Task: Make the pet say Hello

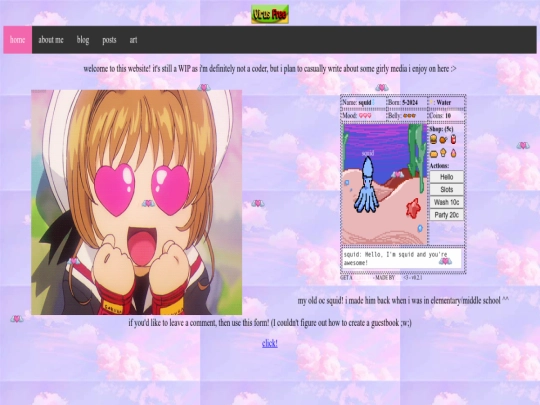Action: pyautogui.click(x=446, y=177)
